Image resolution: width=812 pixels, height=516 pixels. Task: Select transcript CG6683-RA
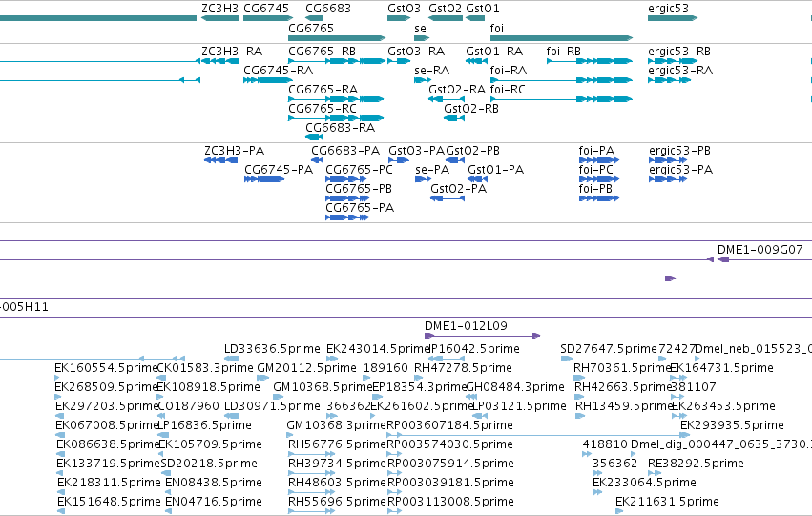click(x=341, y=128)
